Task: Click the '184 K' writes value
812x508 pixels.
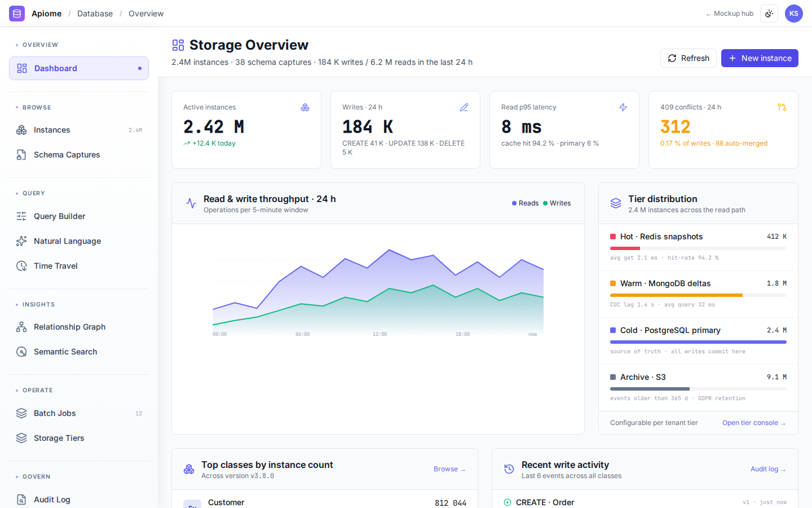Action: coord(368,127)
